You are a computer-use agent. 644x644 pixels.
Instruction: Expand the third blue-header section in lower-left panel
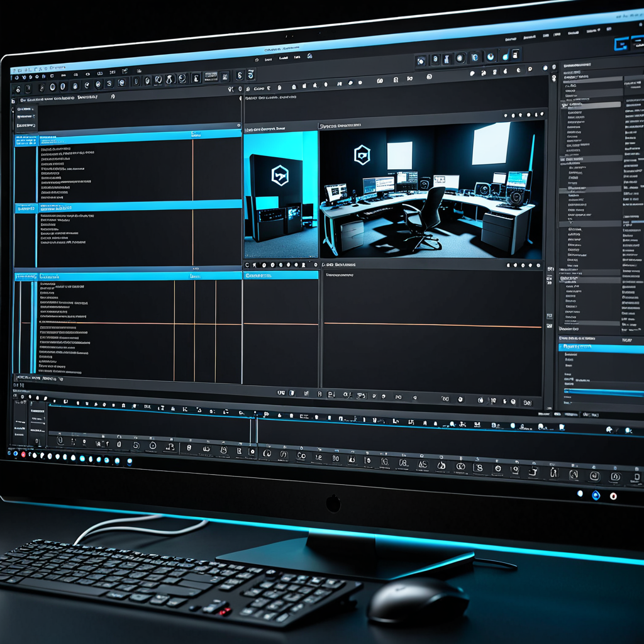26,276
